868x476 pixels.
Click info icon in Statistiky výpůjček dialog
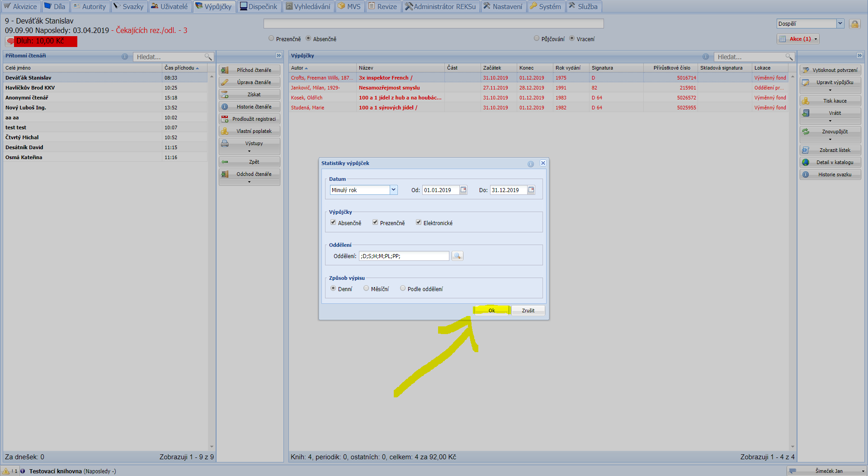tap(531, 164)
